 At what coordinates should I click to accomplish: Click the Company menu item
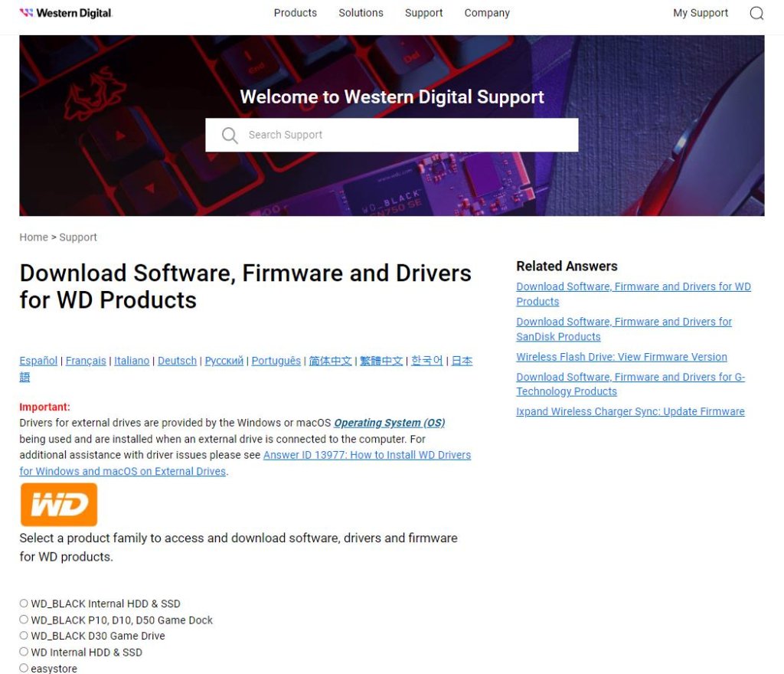tap(487, 13)
